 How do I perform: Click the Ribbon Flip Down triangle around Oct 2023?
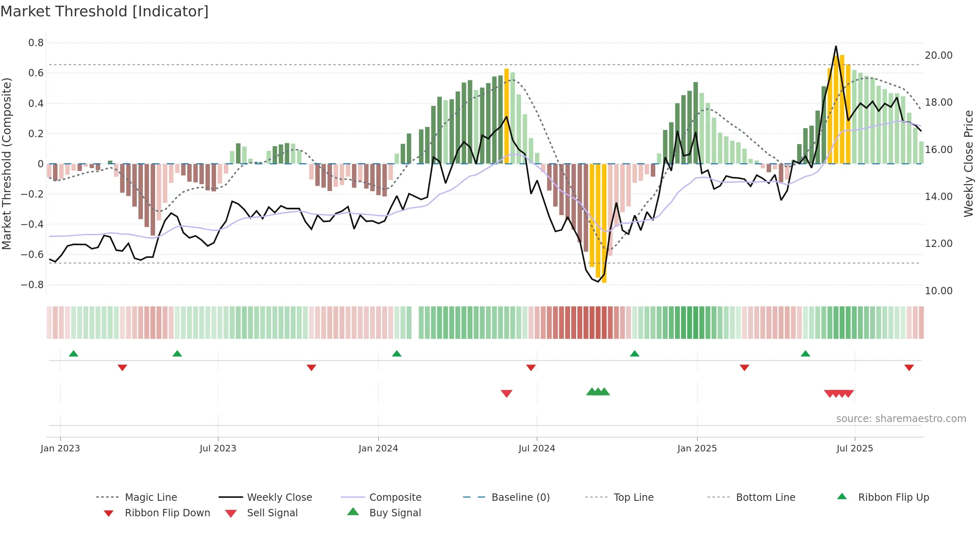(x=311, y=367)
